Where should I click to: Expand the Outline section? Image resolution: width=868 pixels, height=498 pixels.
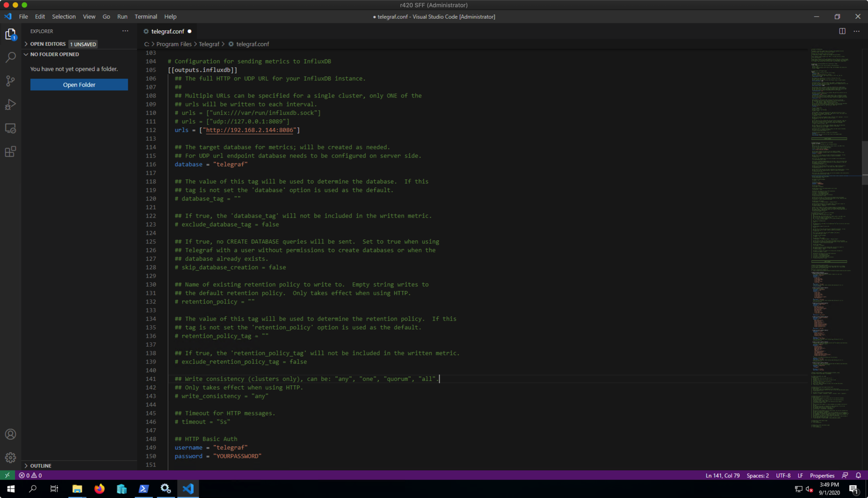[41, 465]
